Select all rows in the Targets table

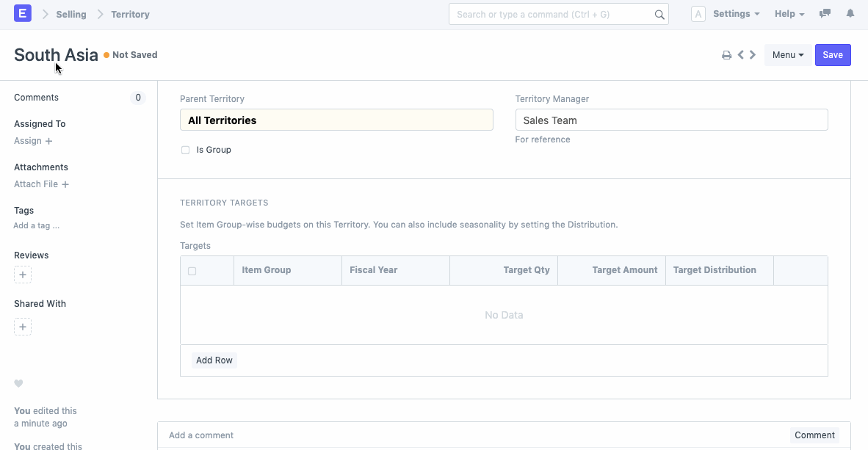193,270
